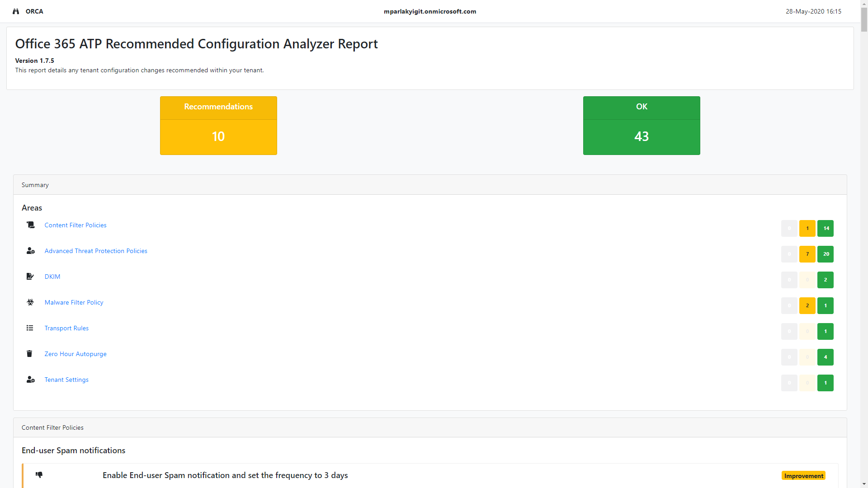Click the DKIM signature icon

(x=30, y=276)
